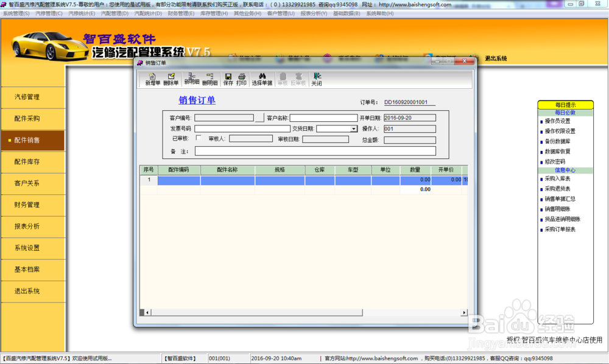Click the 配件名称 column header
The height and width of the screenshot is (364, 609).
coord(228,170)
